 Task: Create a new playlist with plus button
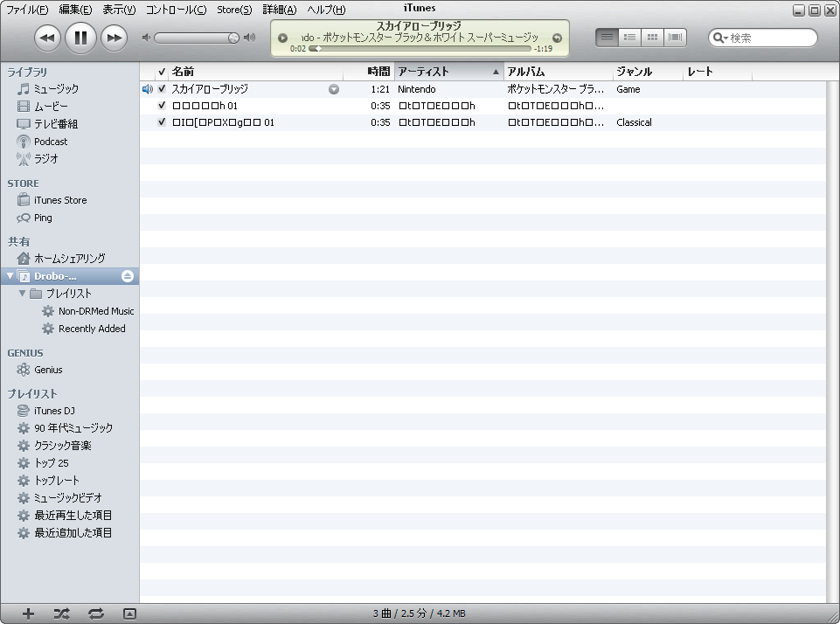pos(28,614)
